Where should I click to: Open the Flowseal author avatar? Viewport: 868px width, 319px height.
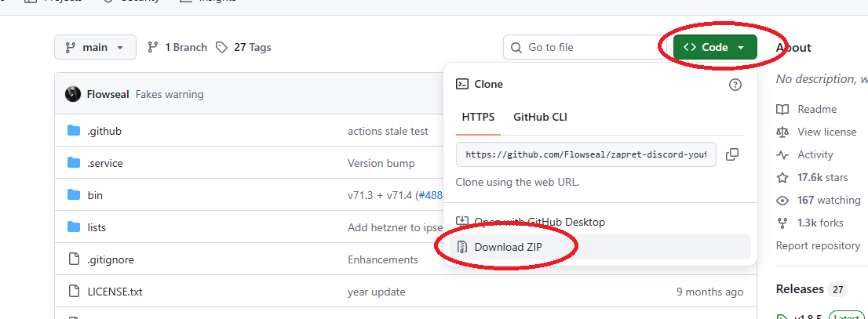pyautogui.click(x=73, y=95)
